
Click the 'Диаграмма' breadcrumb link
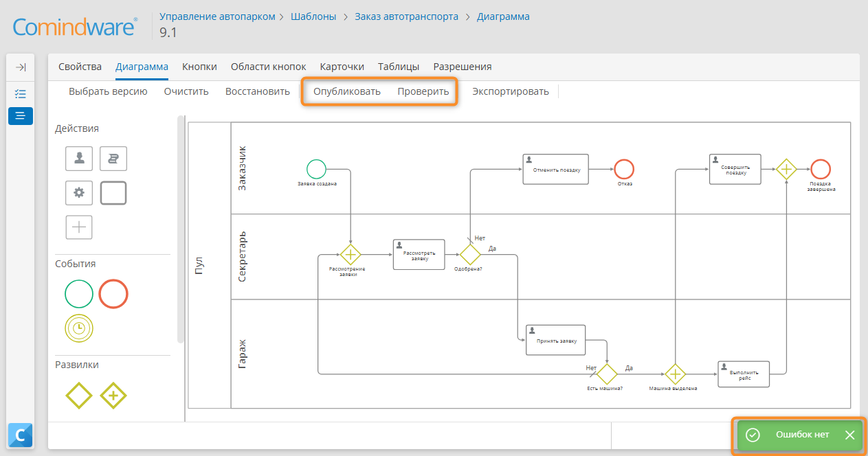click(503, 16)
